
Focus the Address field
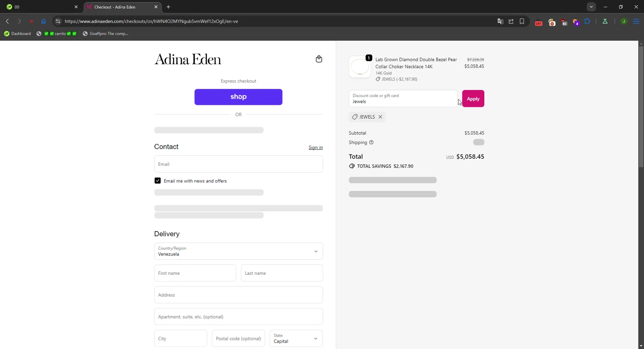tap(238, 295)
